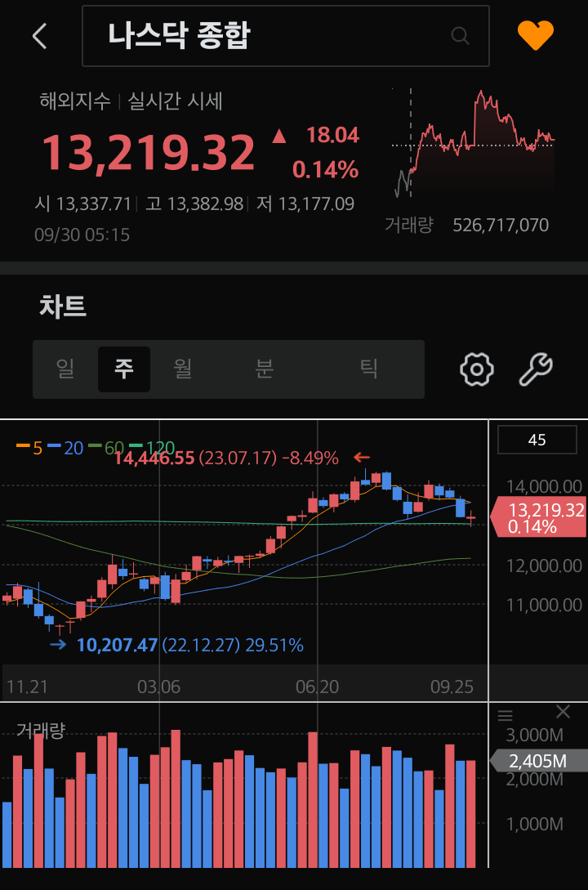
Task: Toggle the orange heart favorite icon
Action: (535, 35)
